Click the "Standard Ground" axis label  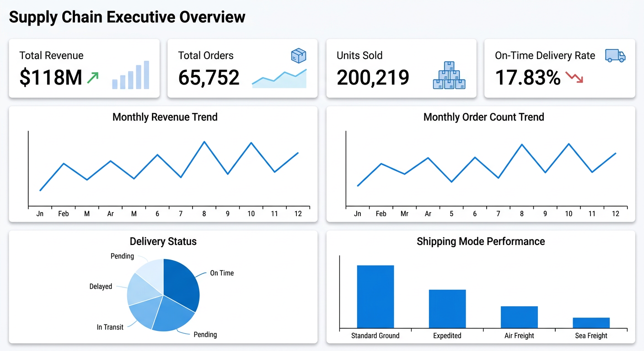(x=376, y=335)
